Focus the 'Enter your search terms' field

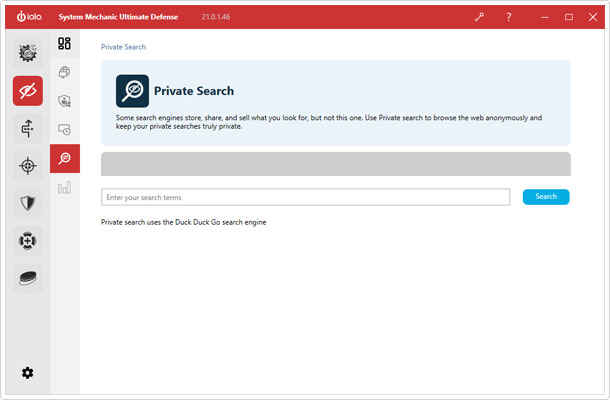tap(305, 197)
